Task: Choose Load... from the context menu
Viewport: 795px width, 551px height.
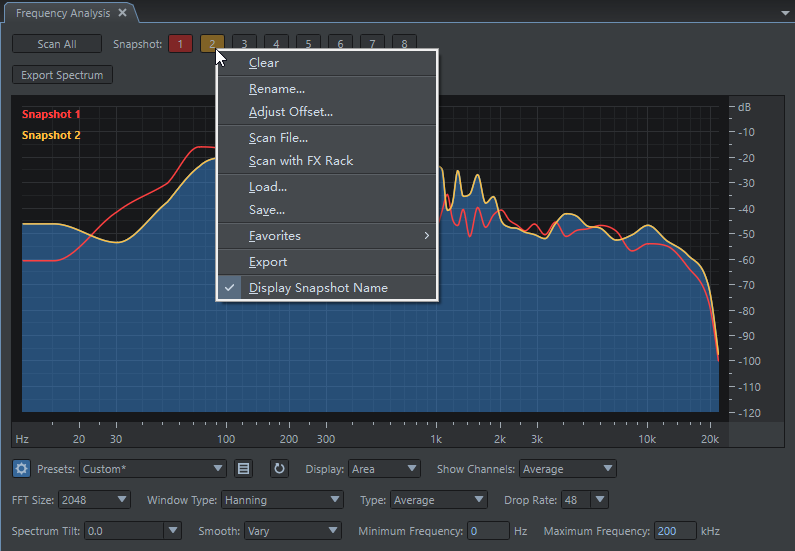Action: point(327,187)
